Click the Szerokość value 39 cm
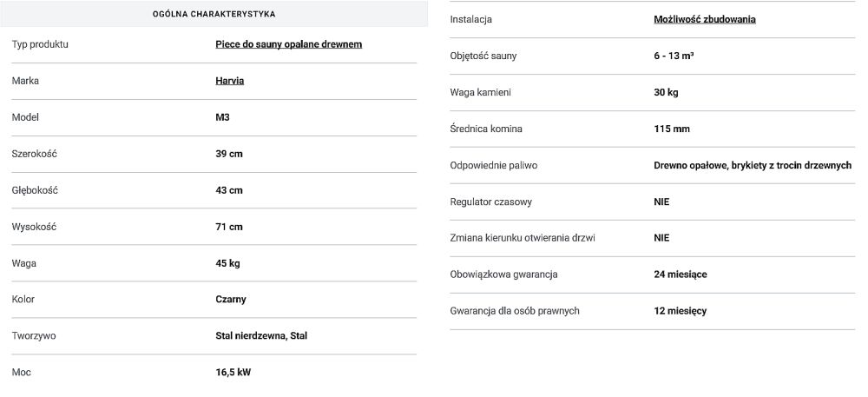The image size is (868, 397). click(x=229, y=154)
